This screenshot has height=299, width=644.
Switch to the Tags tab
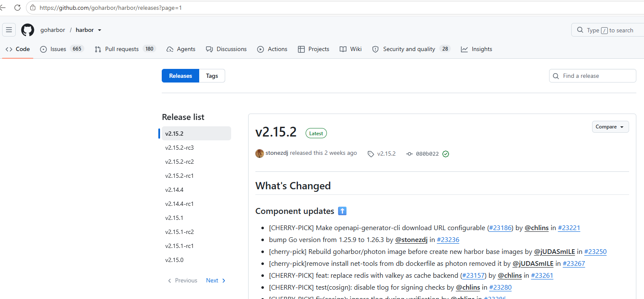(x=212, y=76)
